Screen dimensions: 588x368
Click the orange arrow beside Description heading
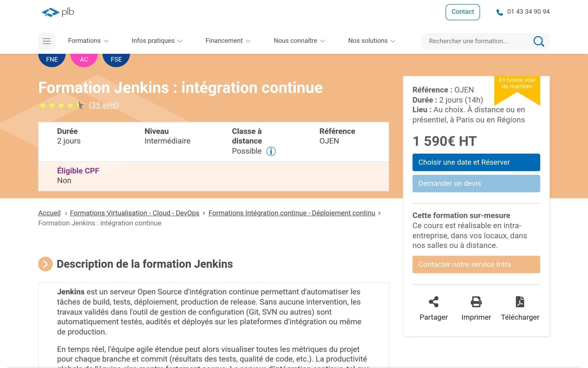[x=45, y=264]
